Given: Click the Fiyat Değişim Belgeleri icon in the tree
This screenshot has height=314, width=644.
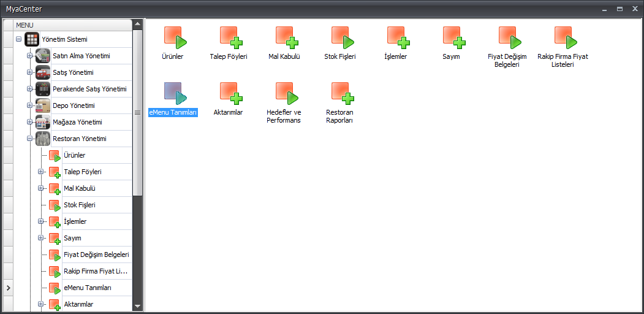Looking at the screenshot, I should [x=55, y=255].
